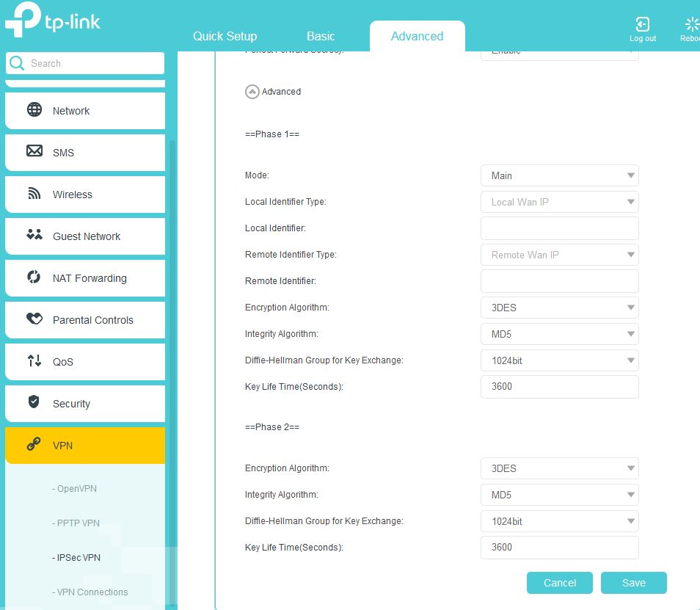Open the NAT Forwarding menu
Viewport: 700px width, 610px height.
click(x=85, y=278)
